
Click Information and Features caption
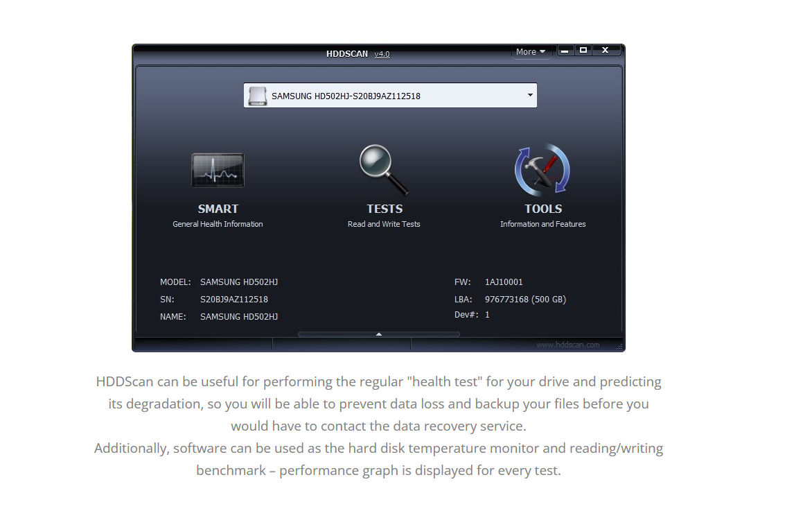pyautogui.click(x=542, y=224)
